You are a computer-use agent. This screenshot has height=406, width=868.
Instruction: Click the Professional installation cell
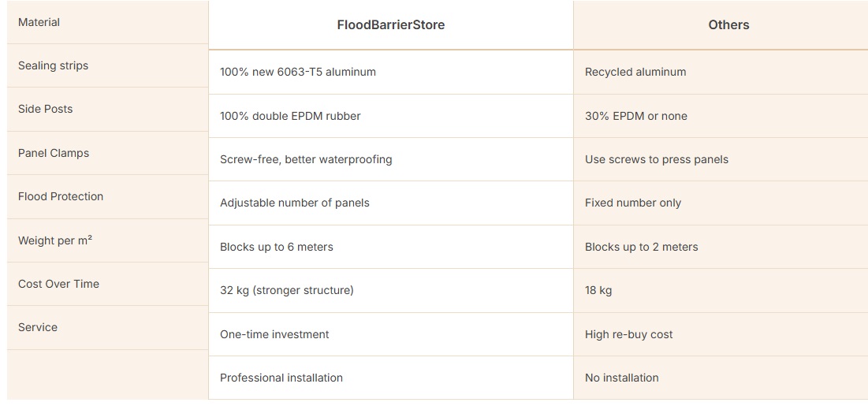(x=281, y=378)
